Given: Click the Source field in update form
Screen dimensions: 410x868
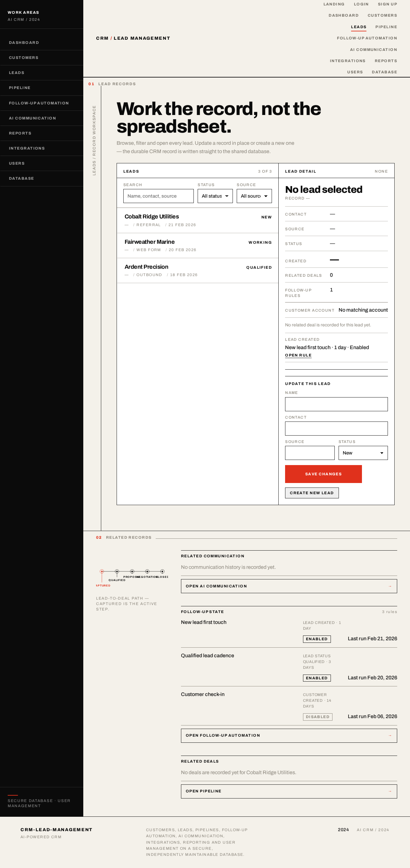Looking at the screenshot, I should coord(310,453).
